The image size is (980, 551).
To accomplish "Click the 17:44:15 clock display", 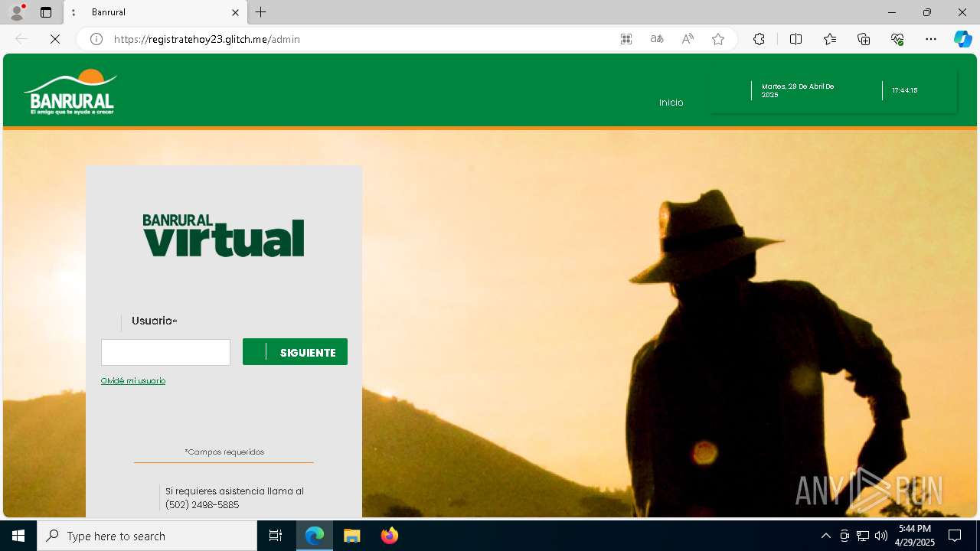I will pyautogui.click(x=904, y=90).
